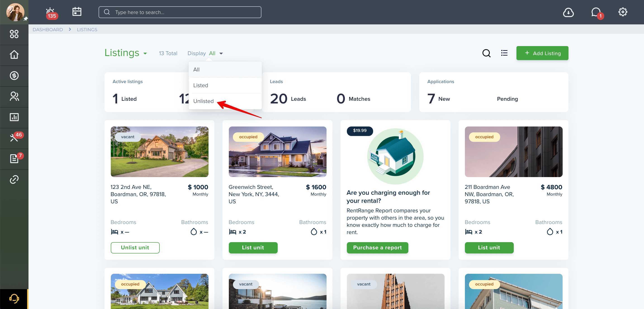Click bathroom drop icon on 211 Boardman card

(x=550, y=232)
